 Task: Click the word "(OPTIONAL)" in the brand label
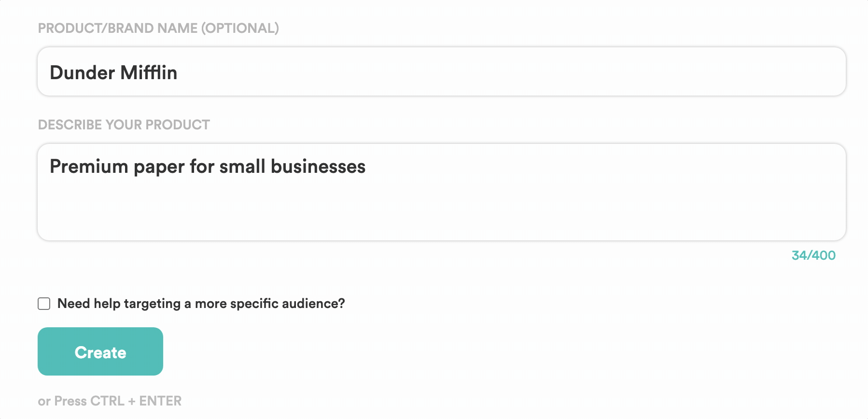[x=240, y=28]
